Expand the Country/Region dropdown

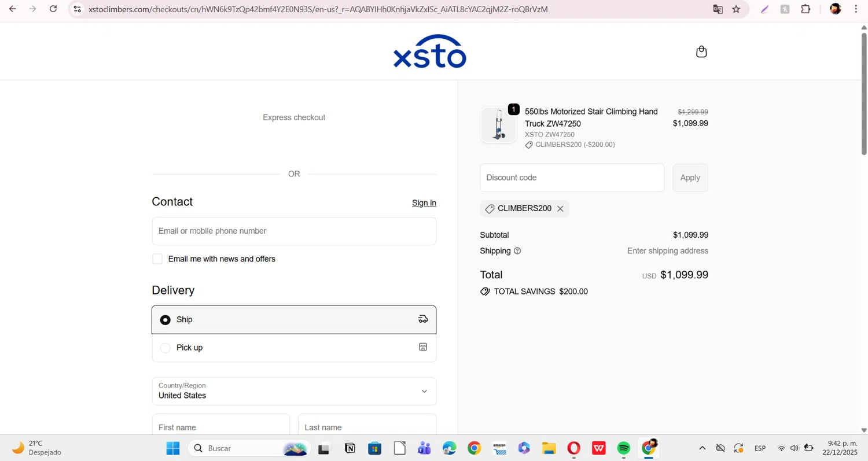point(294,391)
